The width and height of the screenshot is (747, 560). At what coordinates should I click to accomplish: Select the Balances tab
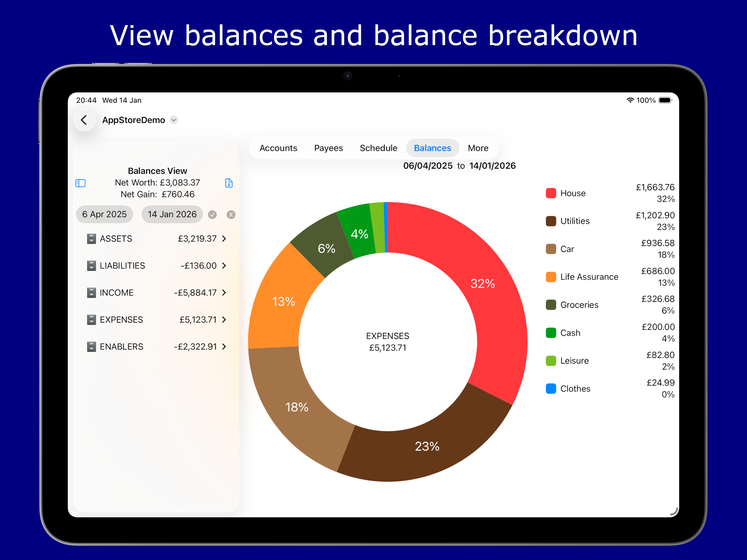pyautogui.click(x=433, y=148)
